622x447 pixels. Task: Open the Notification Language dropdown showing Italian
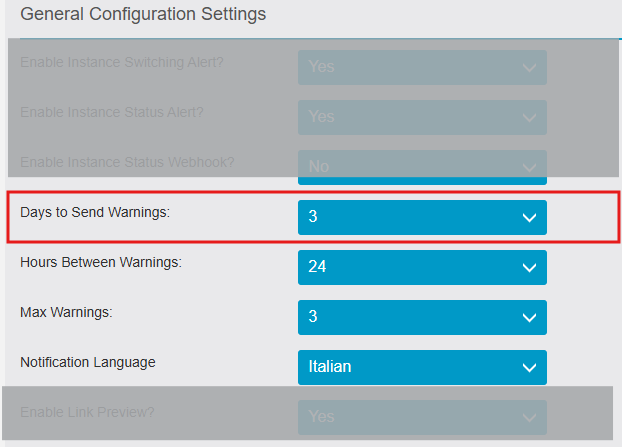tap(421, 367)
